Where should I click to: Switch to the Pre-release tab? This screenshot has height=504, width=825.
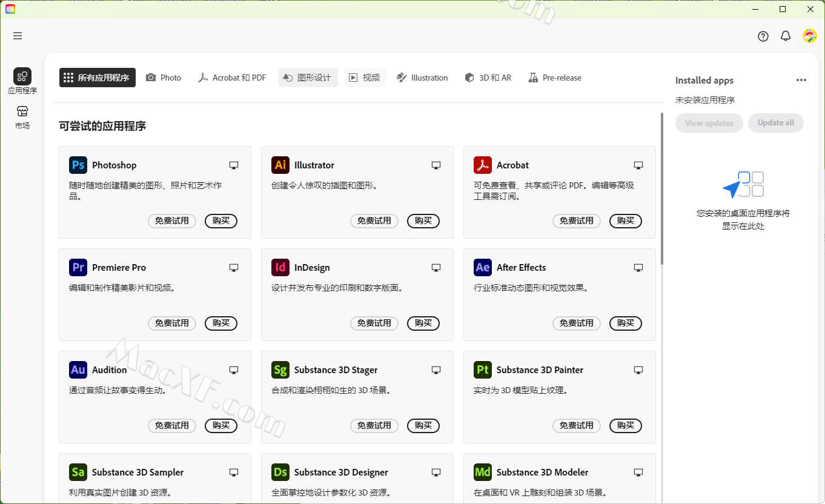click(x=555, y=78)
